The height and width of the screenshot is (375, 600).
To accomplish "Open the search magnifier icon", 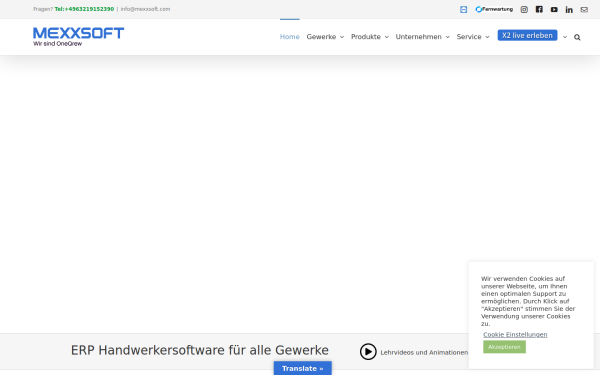I will tap(577, 37).
